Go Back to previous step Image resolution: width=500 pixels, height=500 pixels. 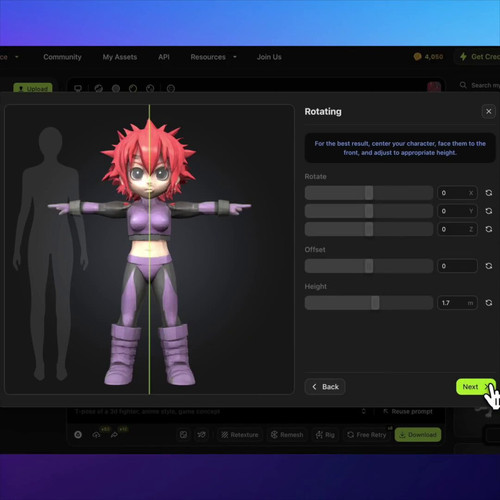click(x=325, y=387)
